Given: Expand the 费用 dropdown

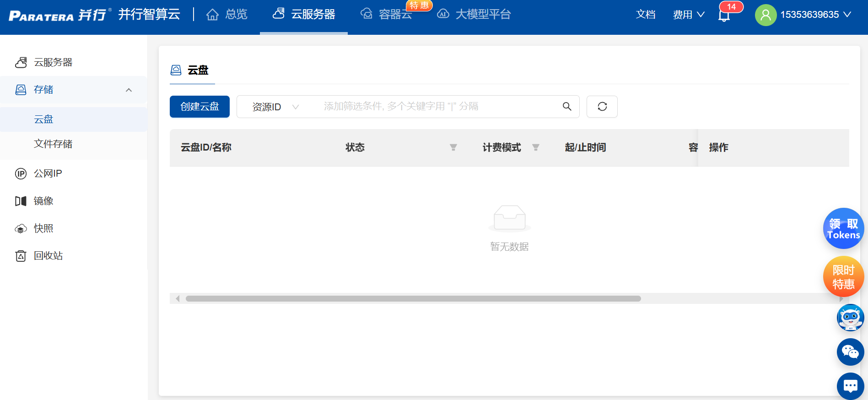Looking at the screenshot, I should [689, 15].
